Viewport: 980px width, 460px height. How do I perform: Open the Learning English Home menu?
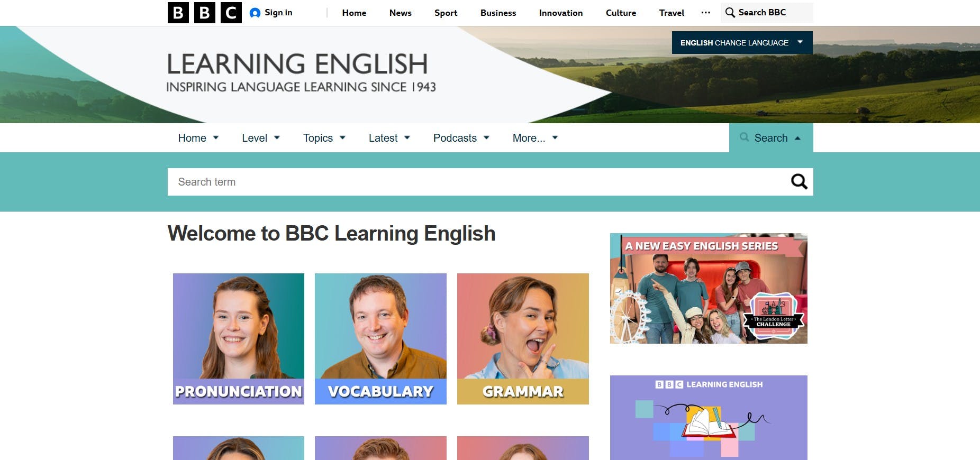192,138
